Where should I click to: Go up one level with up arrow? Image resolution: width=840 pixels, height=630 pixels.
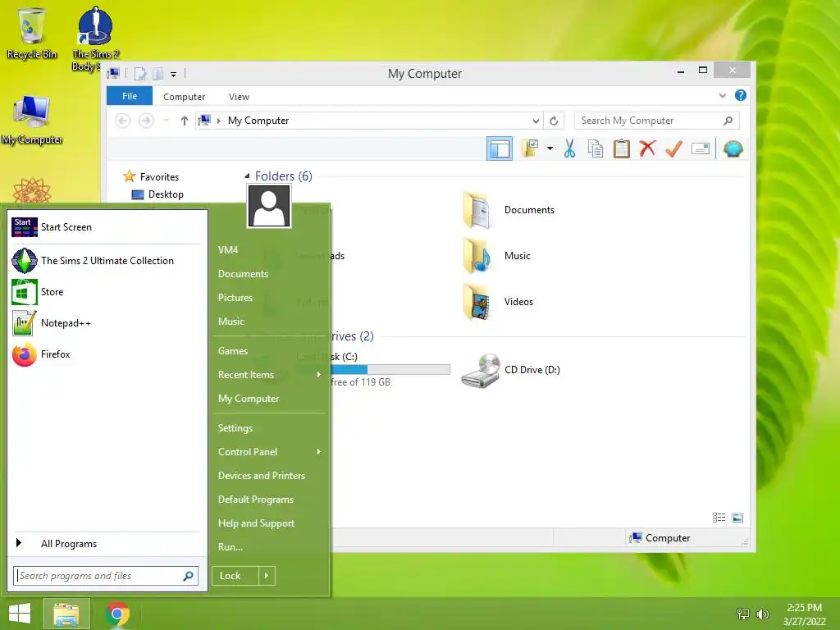coord(185,121)
